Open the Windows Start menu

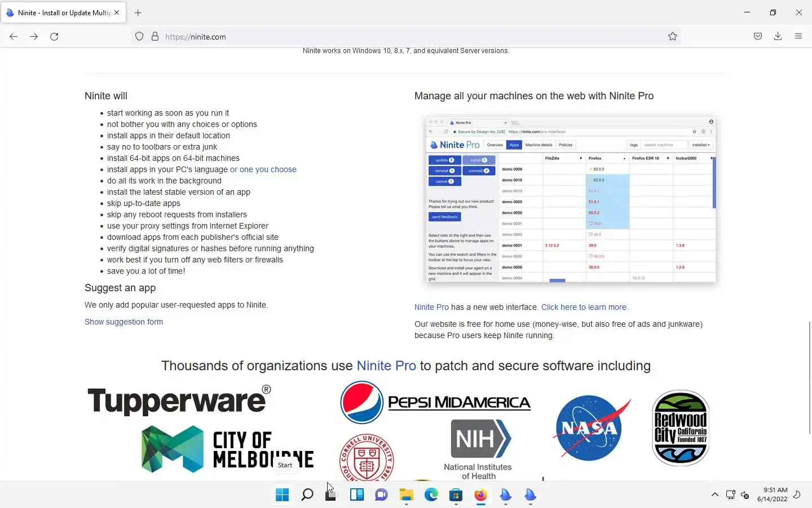click(x=282, y=495)
